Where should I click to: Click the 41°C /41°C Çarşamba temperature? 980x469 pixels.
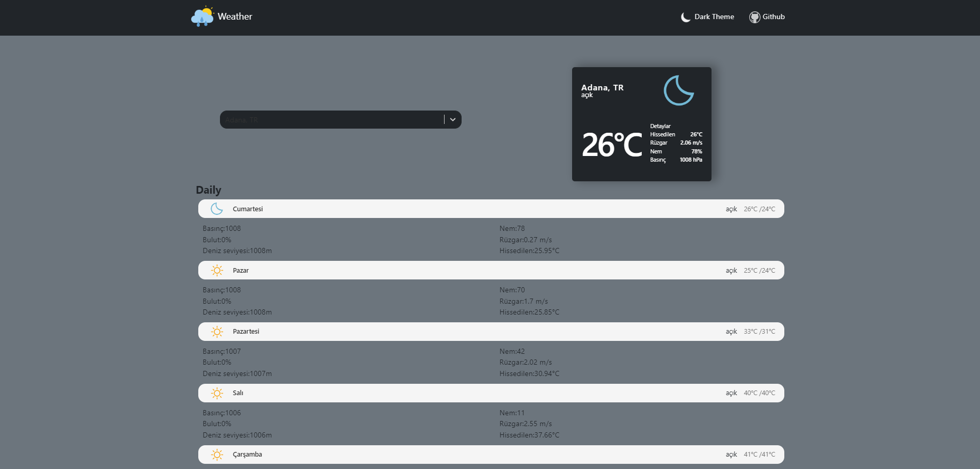pos(760,455)
